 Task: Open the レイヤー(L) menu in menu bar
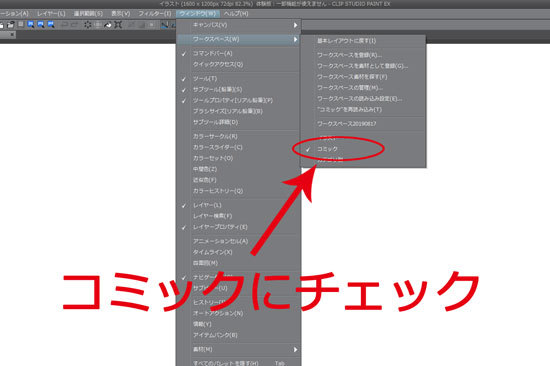click(51, 14)
